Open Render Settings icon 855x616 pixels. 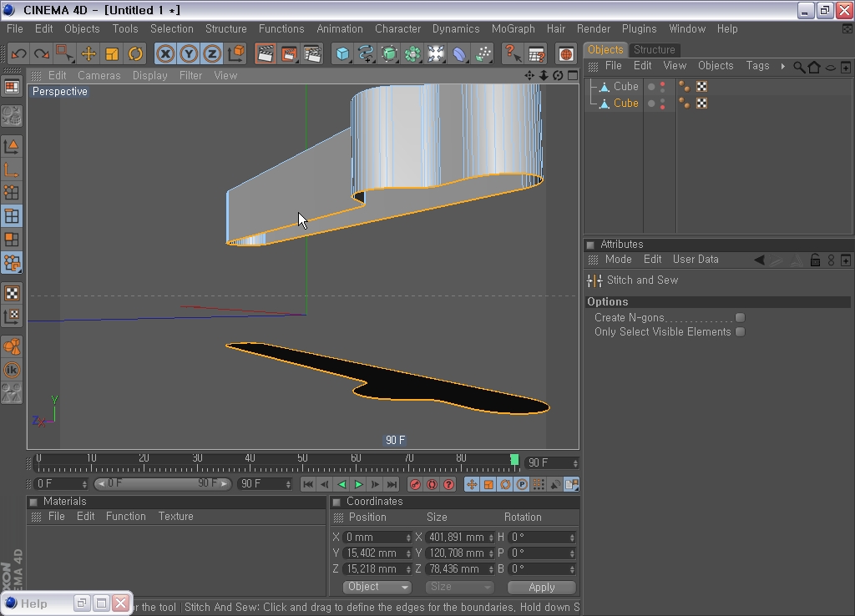312,53
